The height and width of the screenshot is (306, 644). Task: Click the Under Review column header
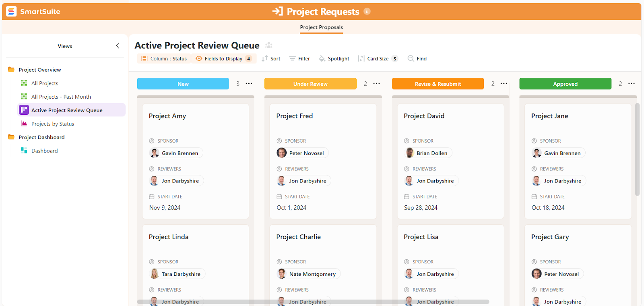(310, 84)
